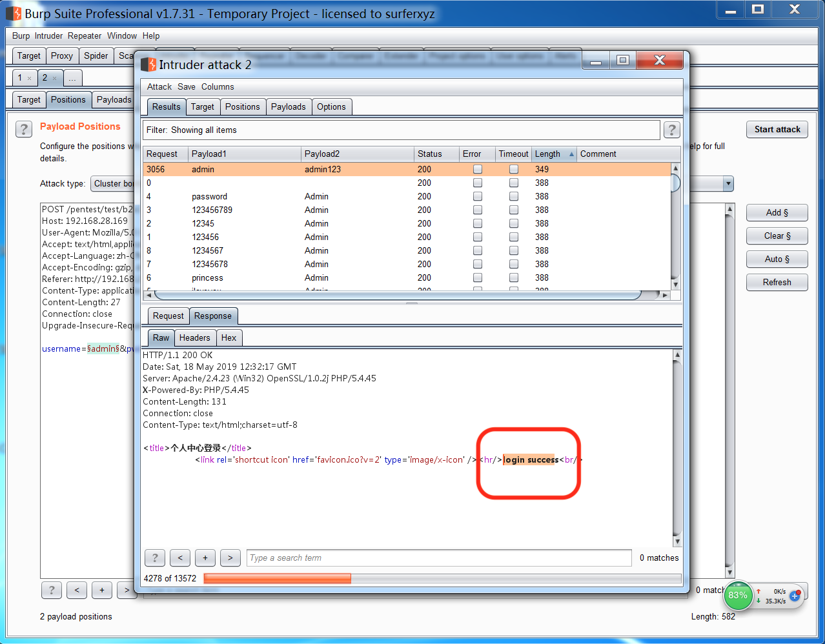This screenshot has height=644, width=825.
Task: Toggle Error checkbox for princess row
Action: tap(478, 277)
